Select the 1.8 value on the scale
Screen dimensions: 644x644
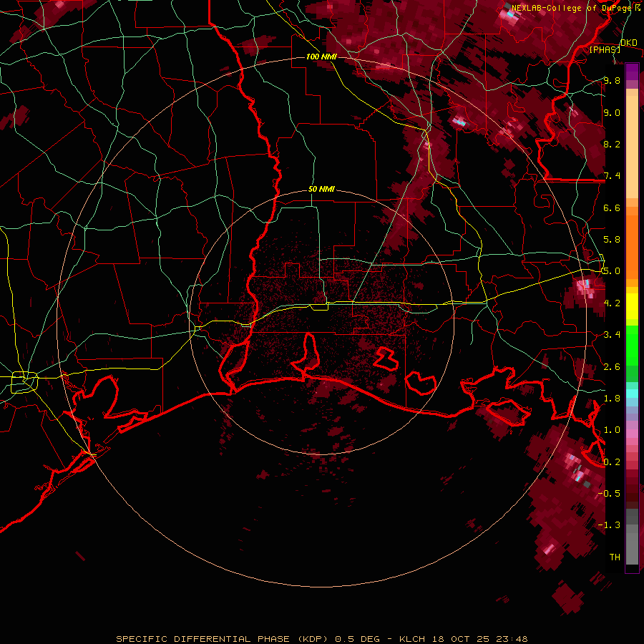[612, 399]
